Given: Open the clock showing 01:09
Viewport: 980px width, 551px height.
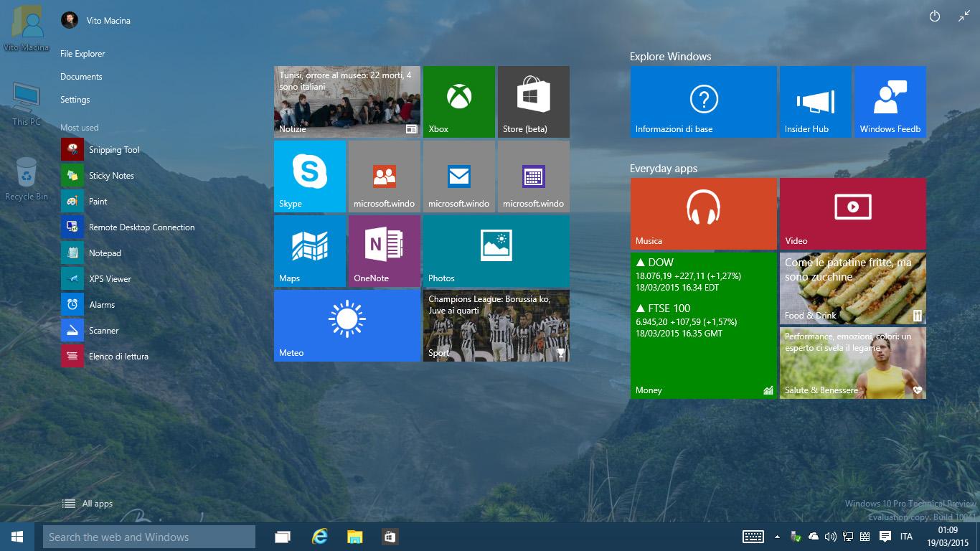Looking at the screenshot, I should pos(948,537).
